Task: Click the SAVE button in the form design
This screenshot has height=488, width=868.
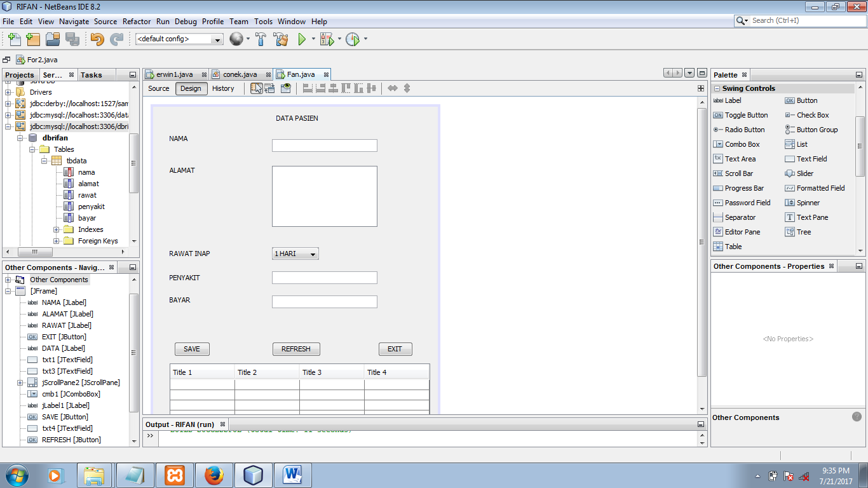Action: tap(192, 349)
